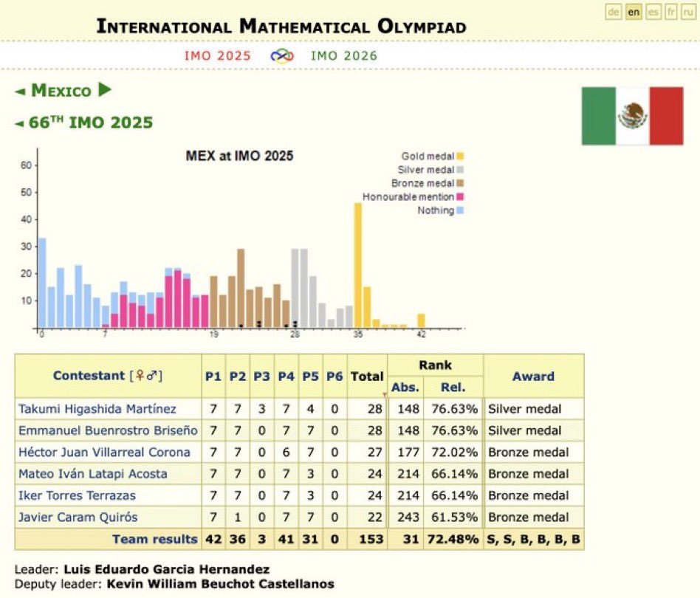Image resolution: width=700 pixels, height=598 pixels.
Task: Open Iker Torres Terrazas profile
Action: (x=77, y=495)
